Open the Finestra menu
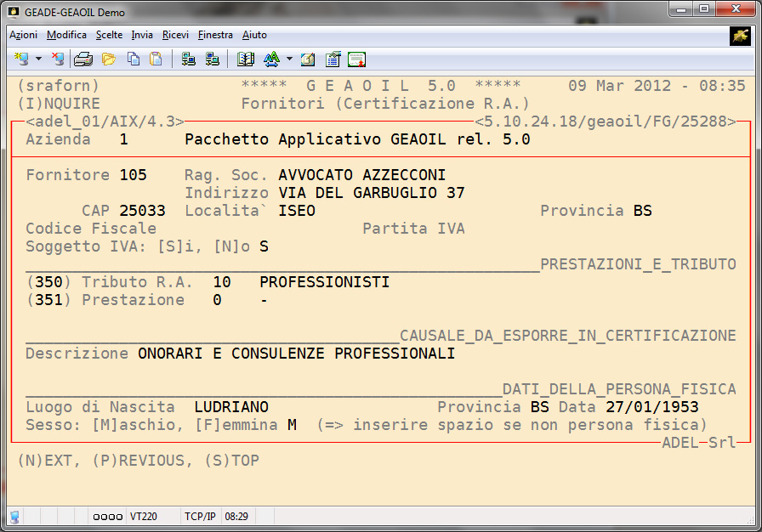The image size is (762, 532). click(x=215, y=35)
